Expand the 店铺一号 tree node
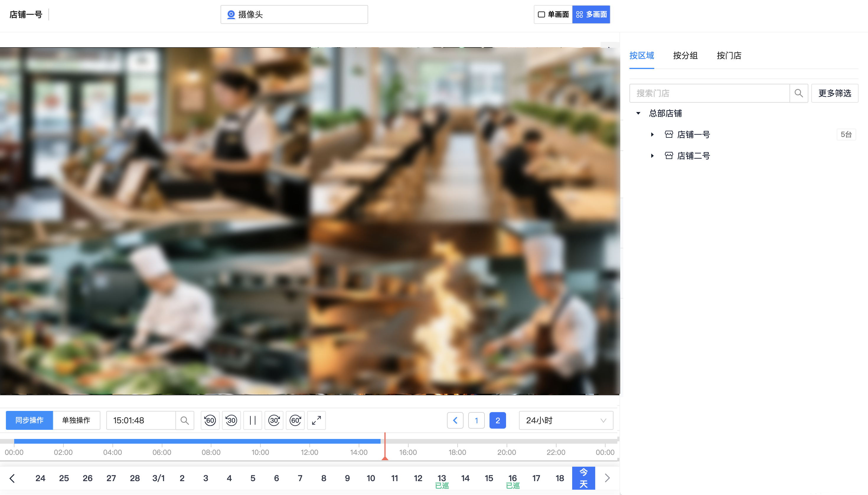Viewport: 868px width, 495px height. (x=652, y=135)
